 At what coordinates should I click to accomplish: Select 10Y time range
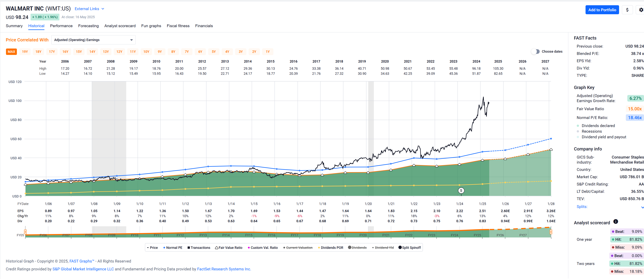click(146, 52)
